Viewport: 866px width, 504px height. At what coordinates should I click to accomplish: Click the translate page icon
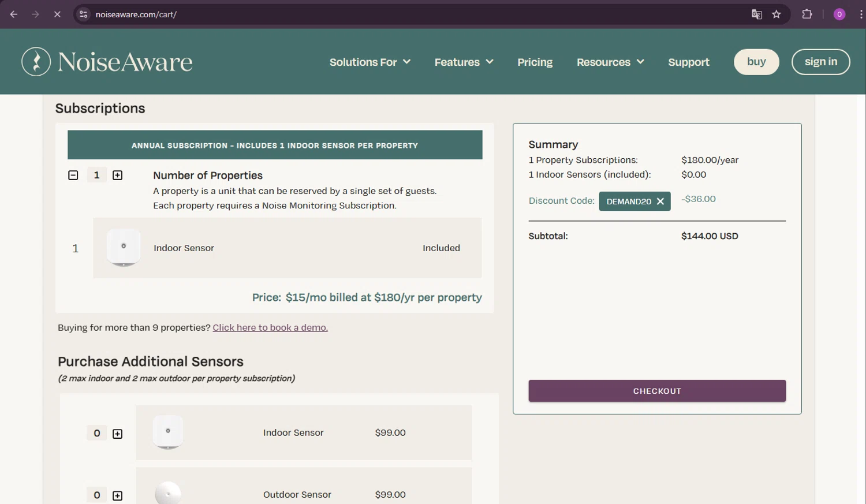(756, 14)
